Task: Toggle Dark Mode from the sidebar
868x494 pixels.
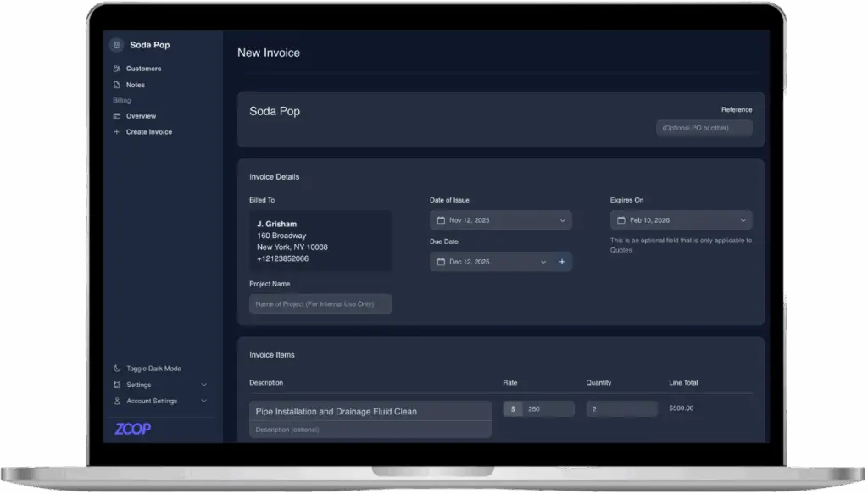Action: point(153,369)
